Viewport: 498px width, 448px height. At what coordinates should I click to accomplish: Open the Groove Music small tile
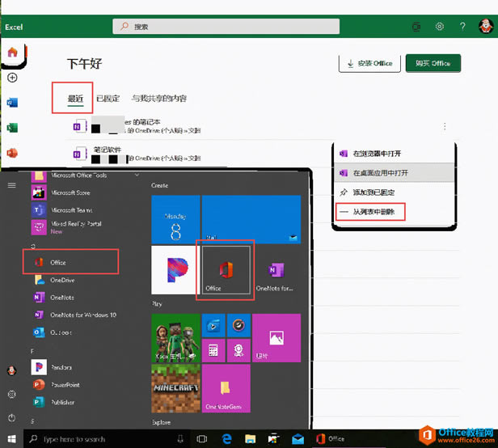click(x=238, y=325)
